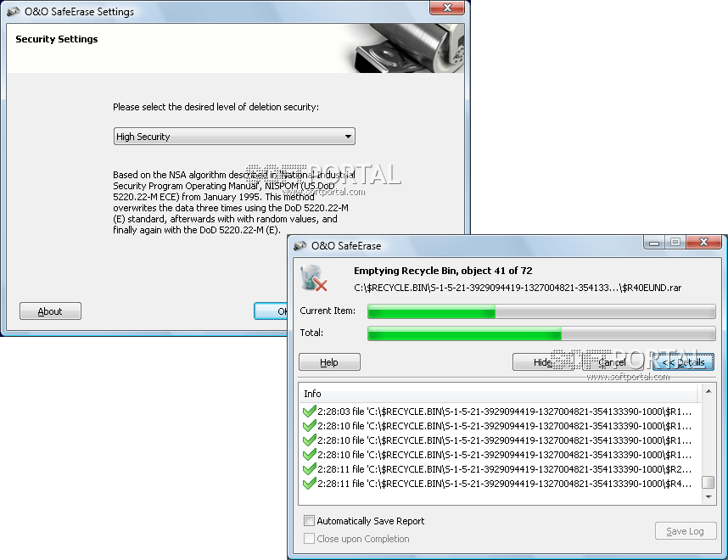This screenshot has height=560, width=728.
Task: Click the O&O SafeErase Settings title bar icon
Action: (14, 12)
